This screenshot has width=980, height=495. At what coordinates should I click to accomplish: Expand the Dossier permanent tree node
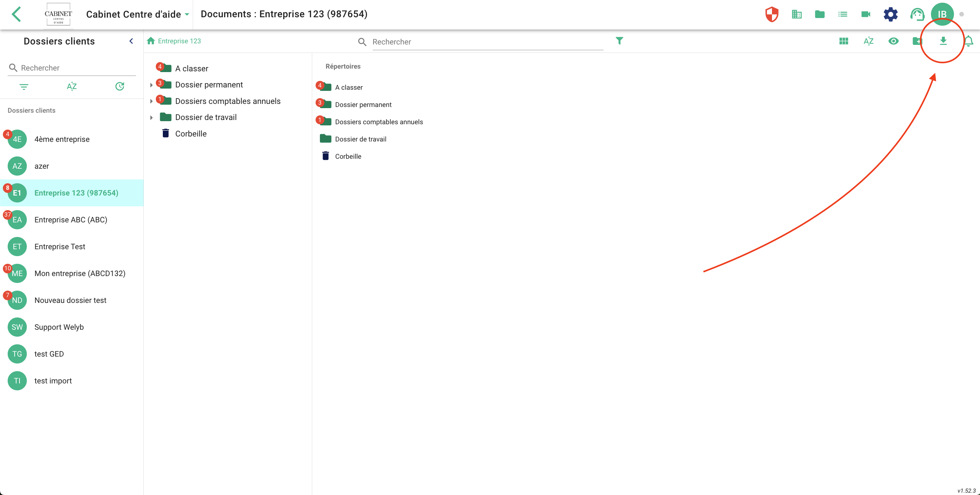[151, 85]
